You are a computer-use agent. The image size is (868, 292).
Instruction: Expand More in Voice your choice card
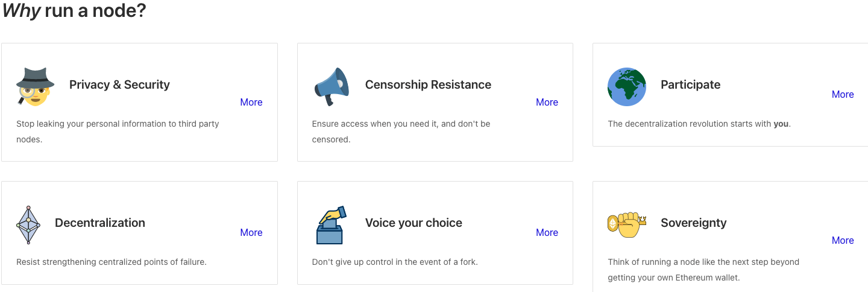547,232
